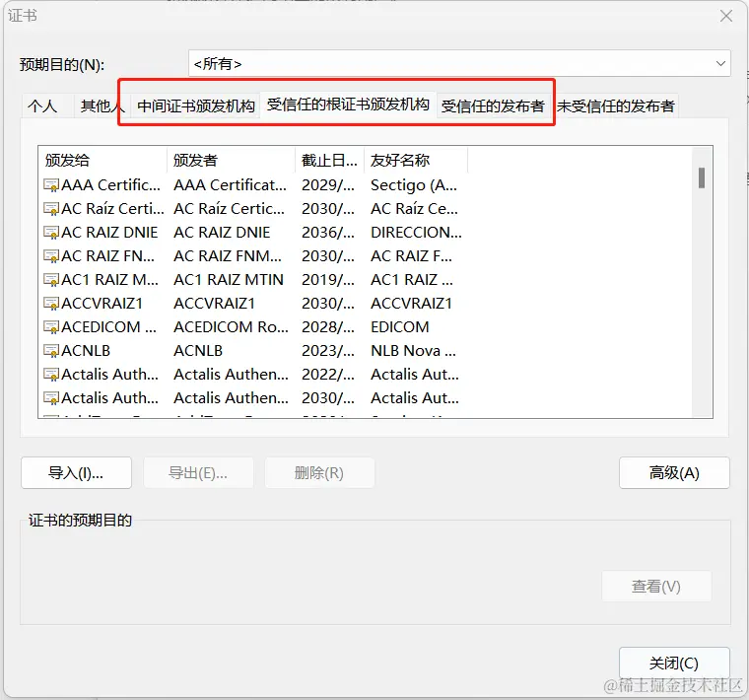749x700 pixels.
Task: Select the ACCVRAIZ1 entry in 颁发给 column
Action: point(102,304)
